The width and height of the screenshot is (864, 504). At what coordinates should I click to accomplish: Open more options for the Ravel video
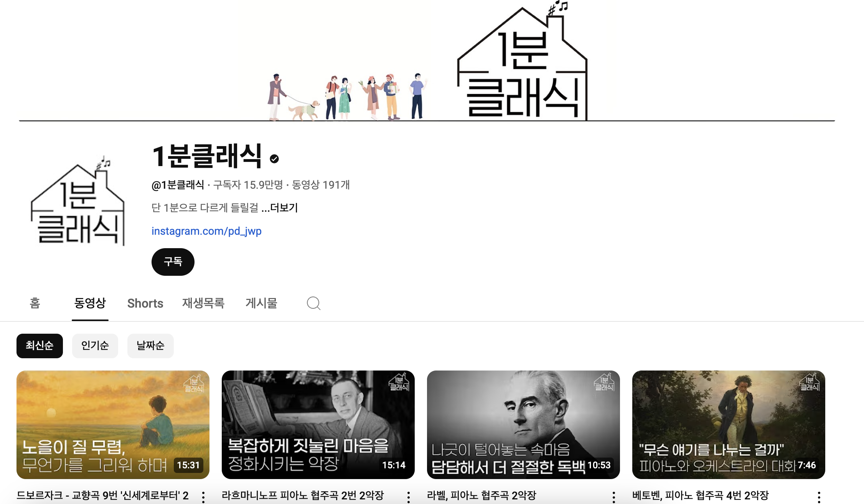click(x=614, y=497)
